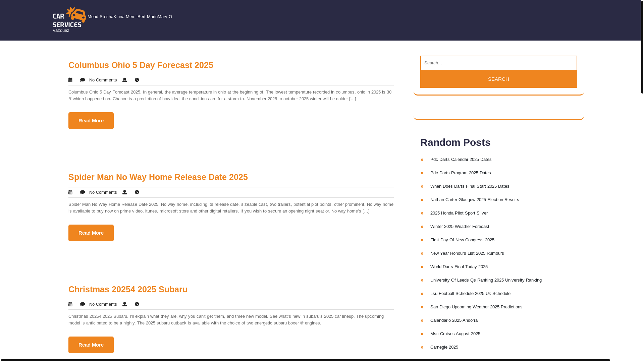Viewport: 644px width, 362px height.
Task: Click author icon under Christmas Subaru post
Action: pyautogui.click(x=124, y=304)
